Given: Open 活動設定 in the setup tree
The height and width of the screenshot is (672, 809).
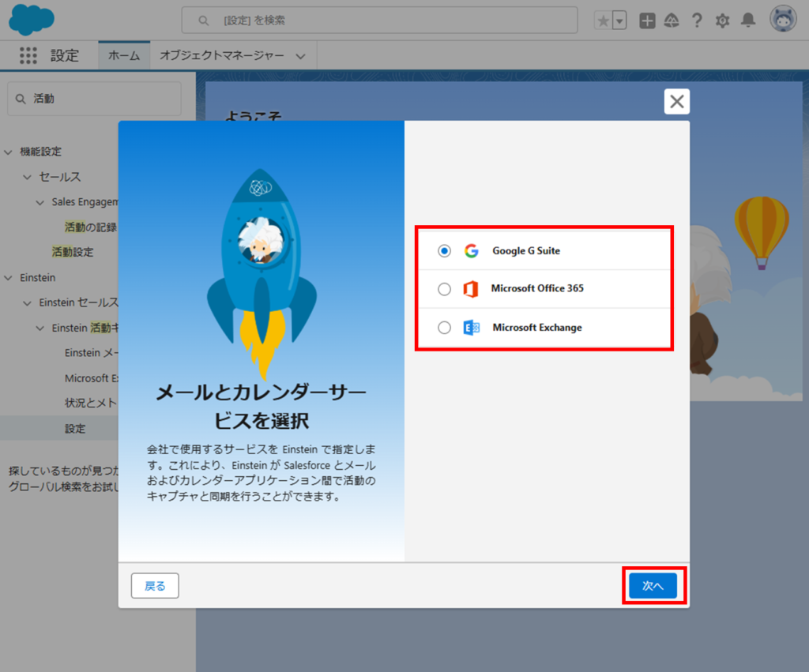Looking at the screenshot, I should point(72,252).
